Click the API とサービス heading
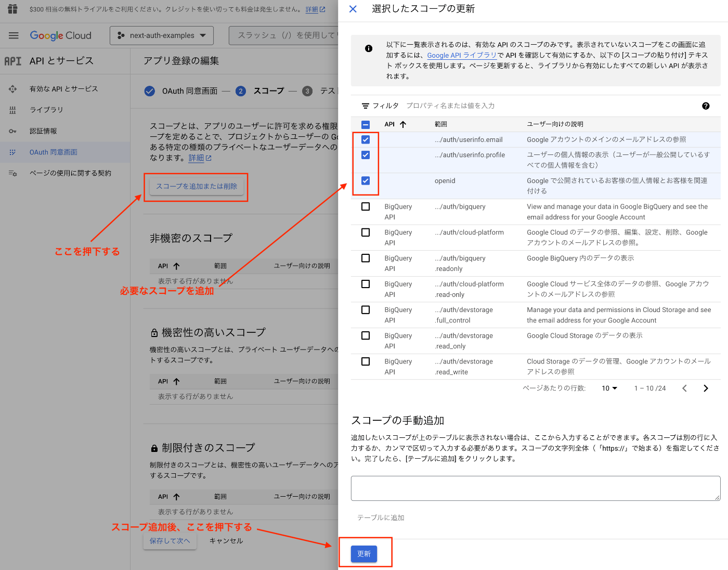Viewport: 728px width, 570px height. click(x=61, y=61)
